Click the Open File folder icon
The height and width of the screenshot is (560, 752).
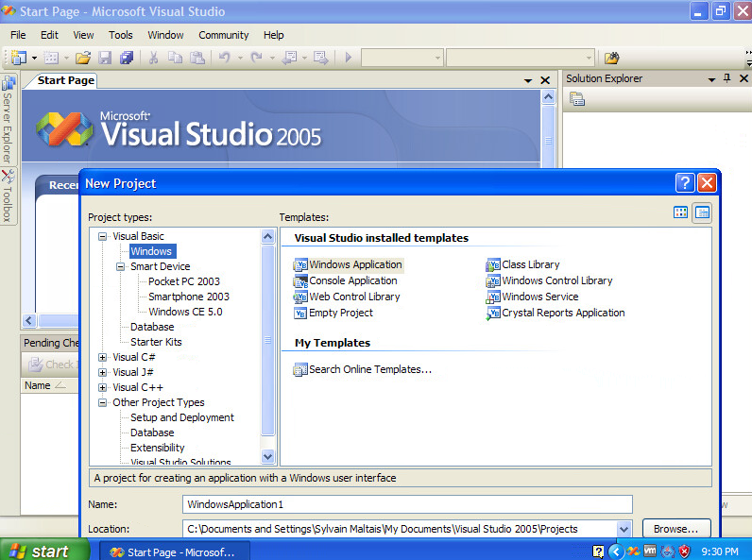click(83, 58)
